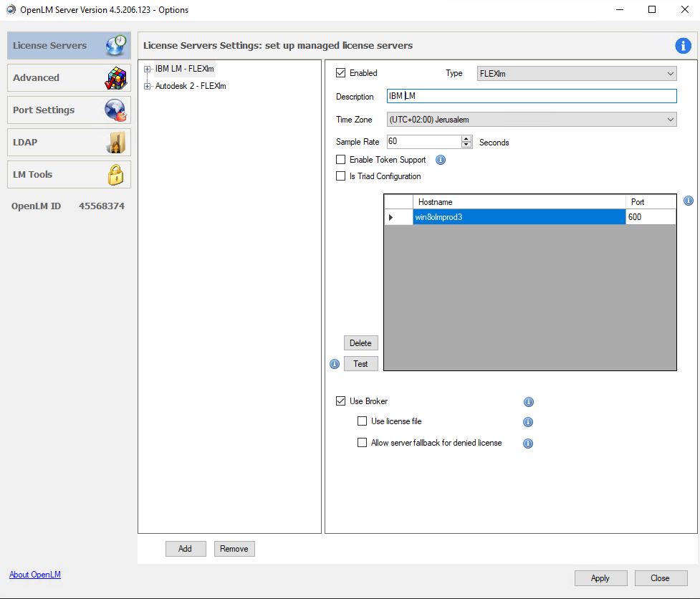Click info icon left of Test button

click(x=335, y=364)
